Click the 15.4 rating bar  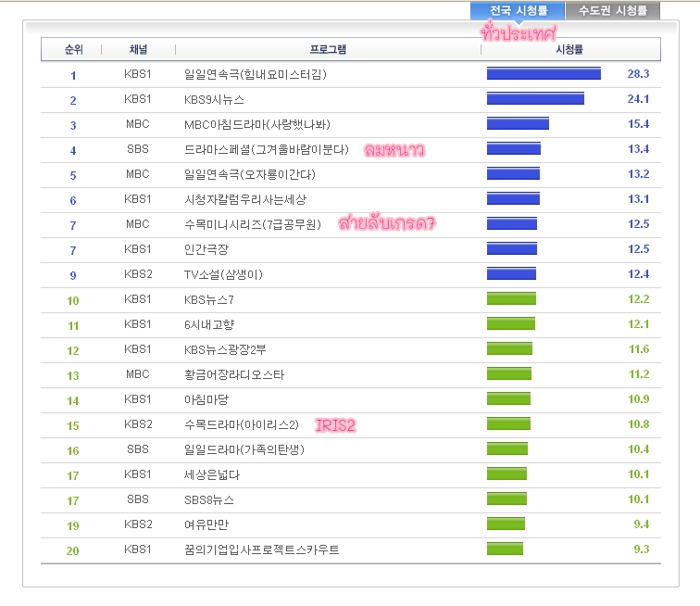point(518,123)
